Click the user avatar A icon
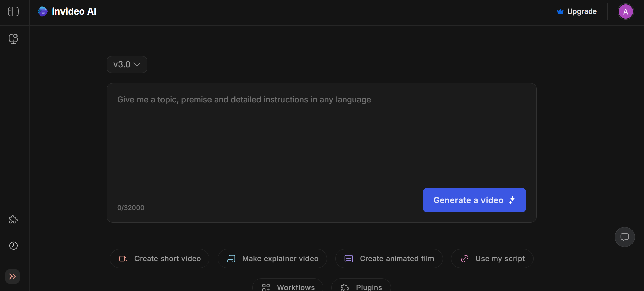 tap(625, 12)
